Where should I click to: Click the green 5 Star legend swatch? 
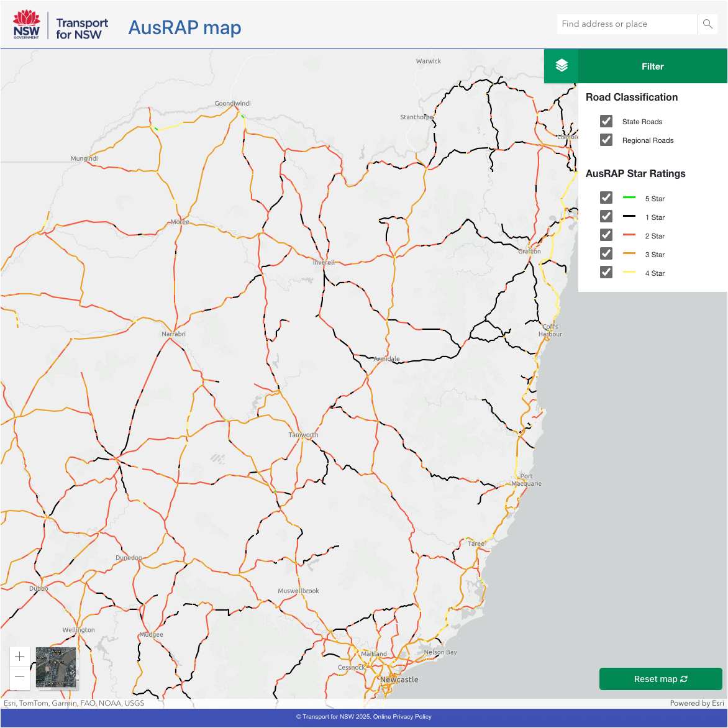pyautogui.click(x=629, y=198)
